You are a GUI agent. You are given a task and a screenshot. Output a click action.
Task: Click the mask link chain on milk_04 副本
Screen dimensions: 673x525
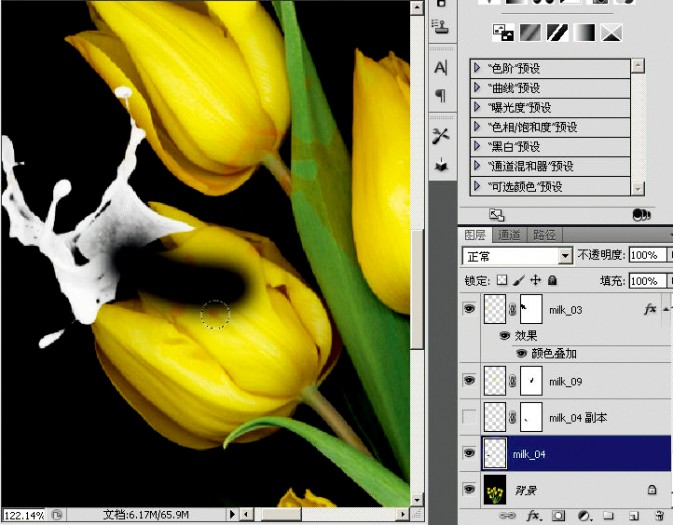coord(512,417)
